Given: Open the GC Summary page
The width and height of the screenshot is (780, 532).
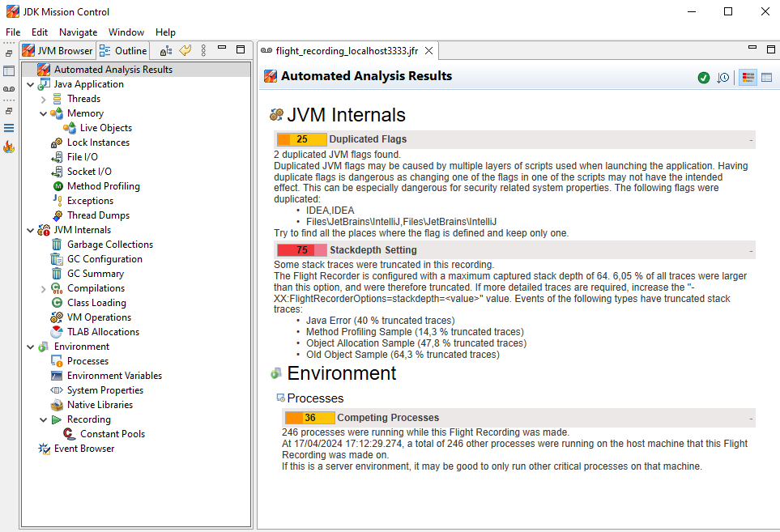Looking at the screenshot, I should click(96, 274).
